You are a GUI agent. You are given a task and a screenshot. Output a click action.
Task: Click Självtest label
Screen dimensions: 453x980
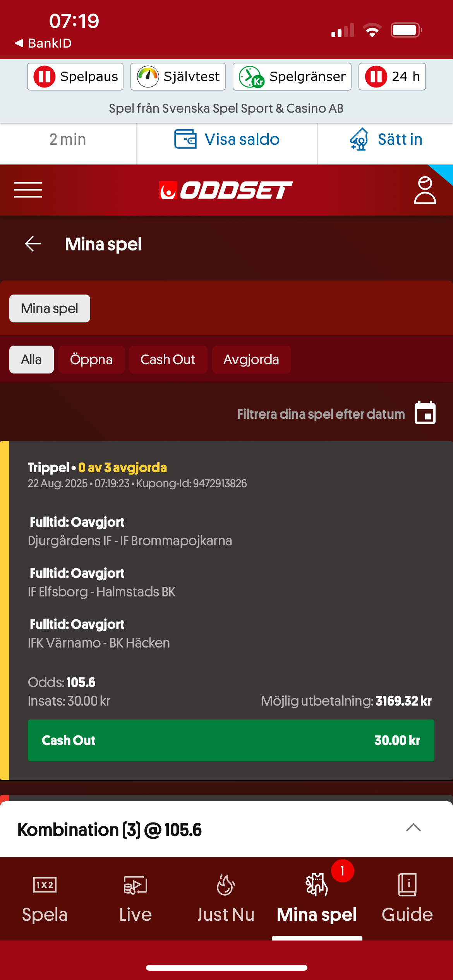tap(192, 77)
